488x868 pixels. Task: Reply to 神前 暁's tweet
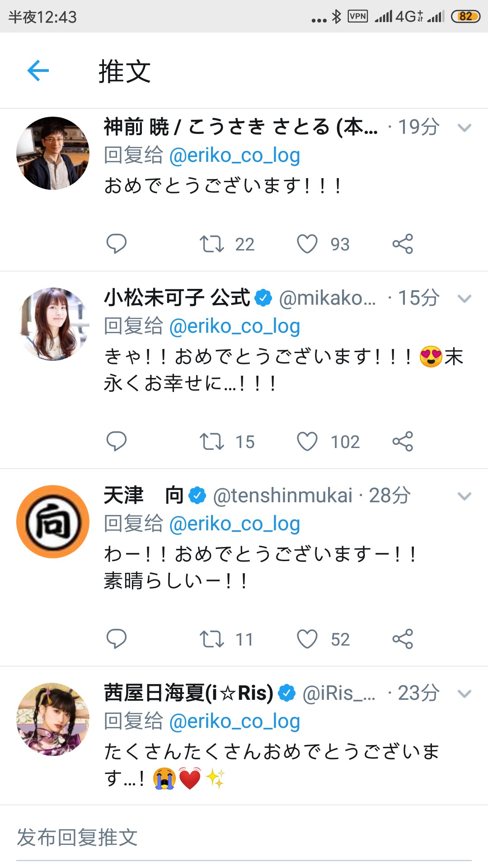tap(116, 244)
